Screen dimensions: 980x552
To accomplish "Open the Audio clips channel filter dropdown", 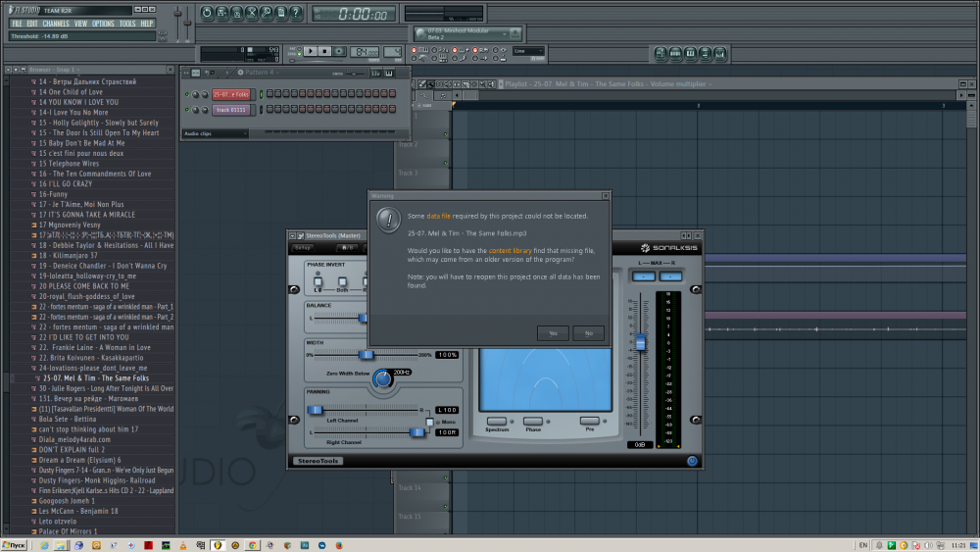I will (215, 133).
